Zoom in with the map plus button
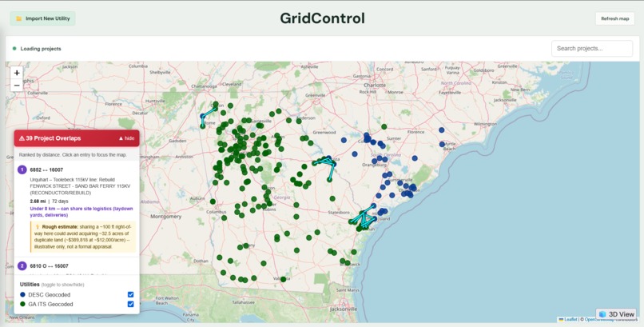This screenshot has width=644, height=327. click(x=17, y=73)
